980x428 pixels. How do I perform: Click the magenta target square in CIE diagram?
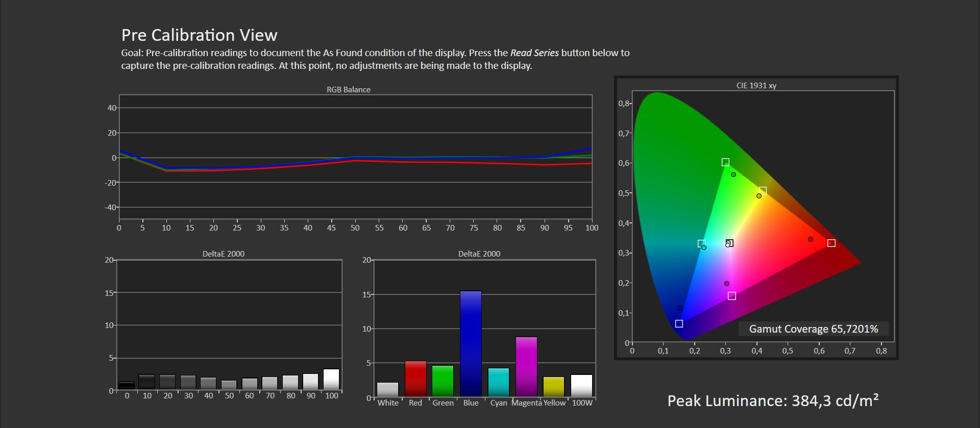point(732,296)
